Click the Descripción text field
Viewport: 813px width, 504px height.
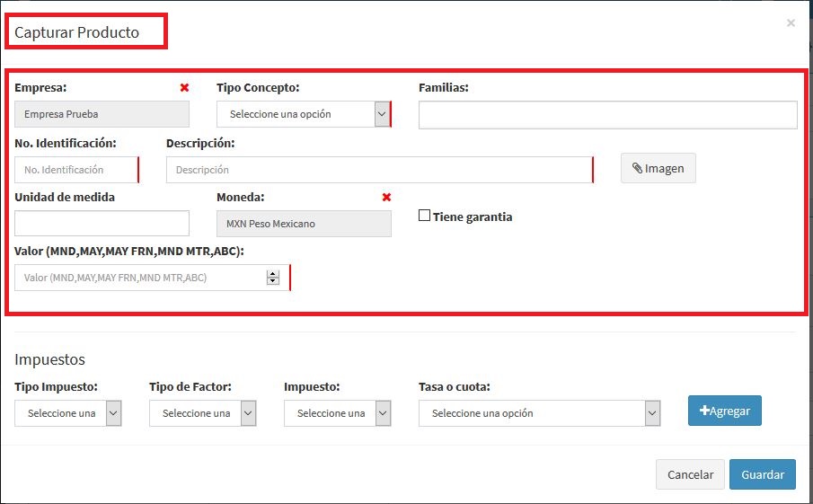378,170
